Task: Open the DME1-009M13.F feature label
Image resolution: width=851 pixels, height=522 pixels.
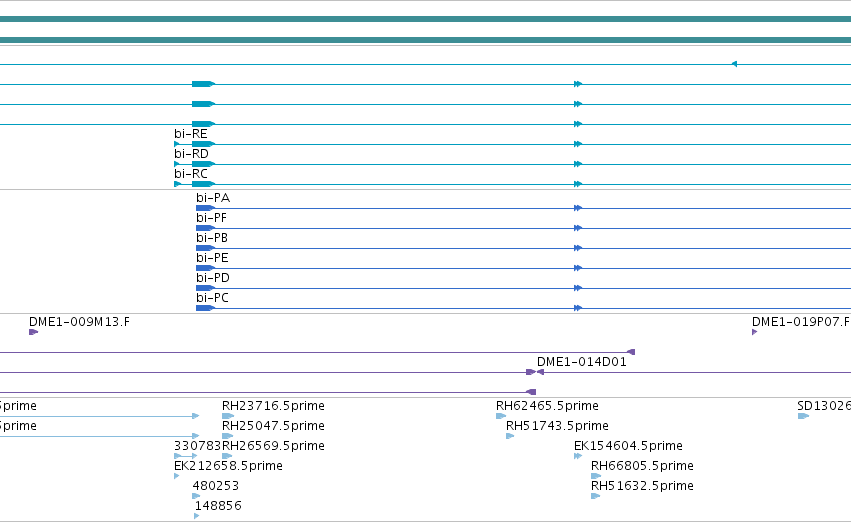Action: pyautogui.click(x=79, y=322)
